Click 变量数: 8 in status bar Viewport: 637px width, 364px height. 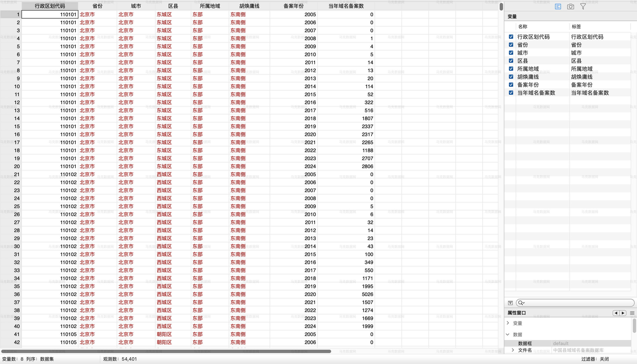click(x=12, y=359)
